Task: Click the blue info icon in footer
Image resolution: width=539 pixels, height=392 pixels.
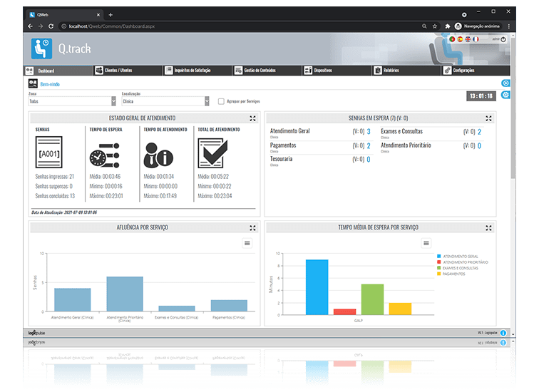Action: pos(503,333)
